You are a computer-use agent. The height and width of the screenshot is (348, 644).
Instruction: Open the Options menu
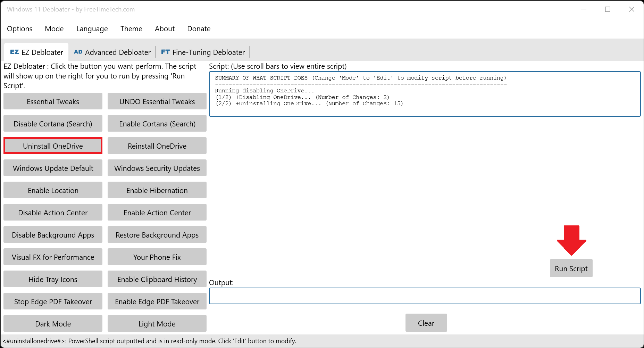pos(19,29)
